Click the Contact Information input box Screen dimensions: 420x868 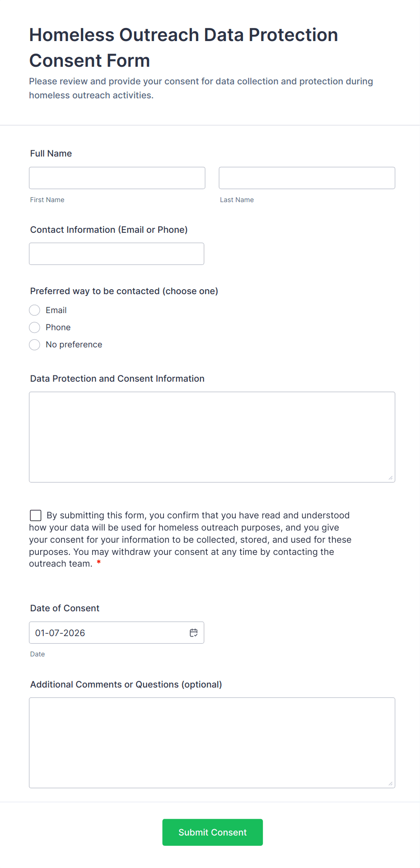[x=117, y=254]
